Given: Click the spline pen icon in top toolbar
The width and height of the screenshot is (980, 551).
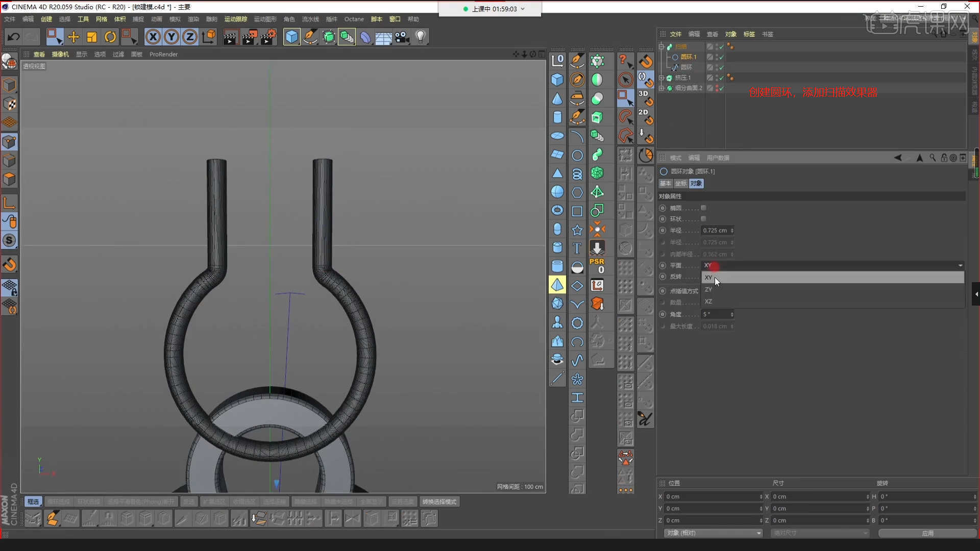Looking at the screenshot, I should pos(310,37).
